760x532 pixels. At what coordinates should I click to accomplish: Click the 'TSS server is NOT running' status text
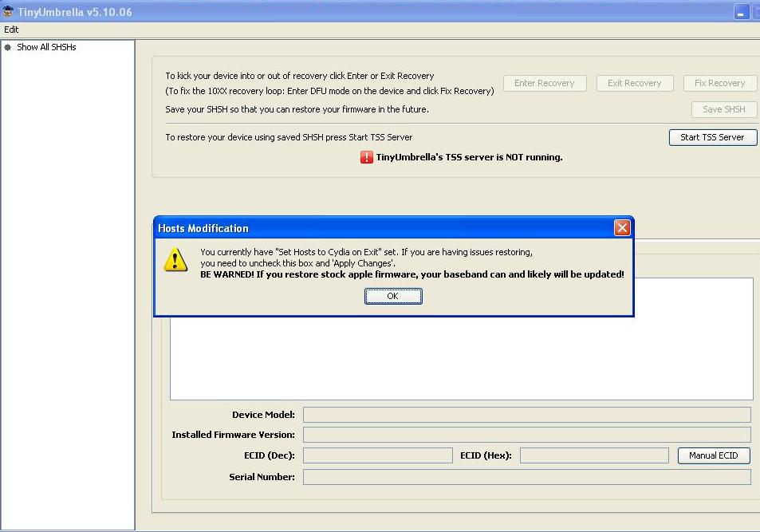469,157
